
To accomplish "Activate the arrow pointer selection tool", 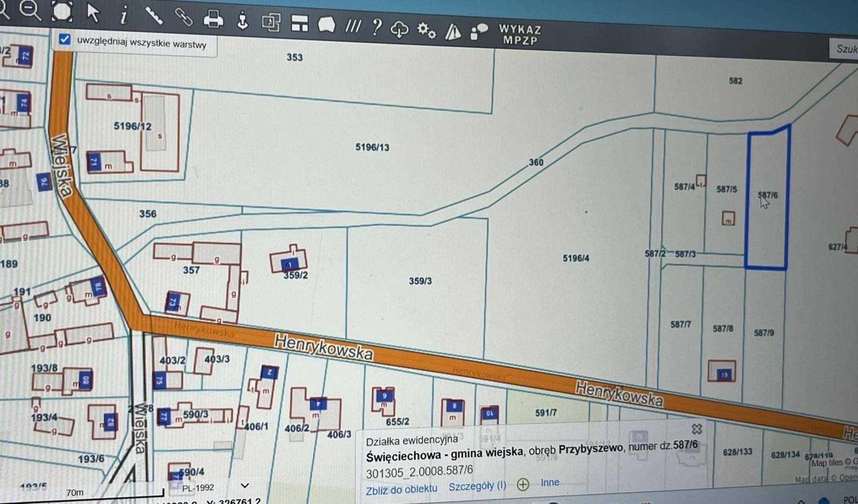I will [93, 13].
